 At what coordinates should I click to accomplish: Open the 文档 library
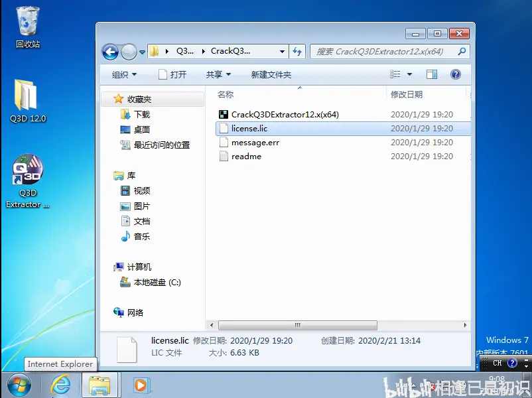pyautogui.click(x=142, y=222)
